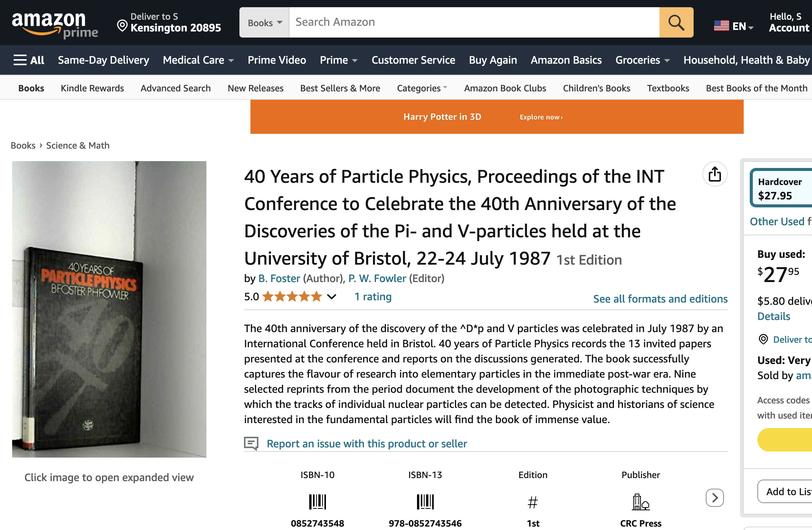The image size is (812, 530).
Task: Open Advanced Search
Action: tap(176, 88)
